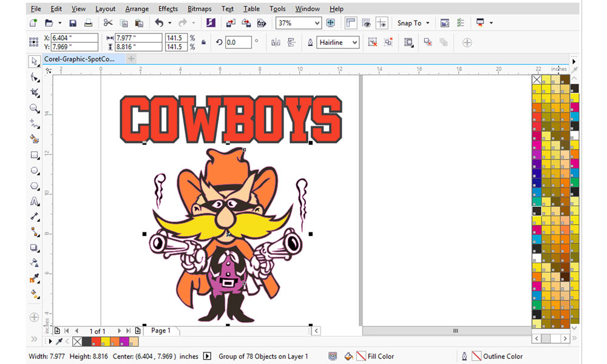Select the Polygon tool
Viewport: 607px width, 364px height.
coord(35,186)
